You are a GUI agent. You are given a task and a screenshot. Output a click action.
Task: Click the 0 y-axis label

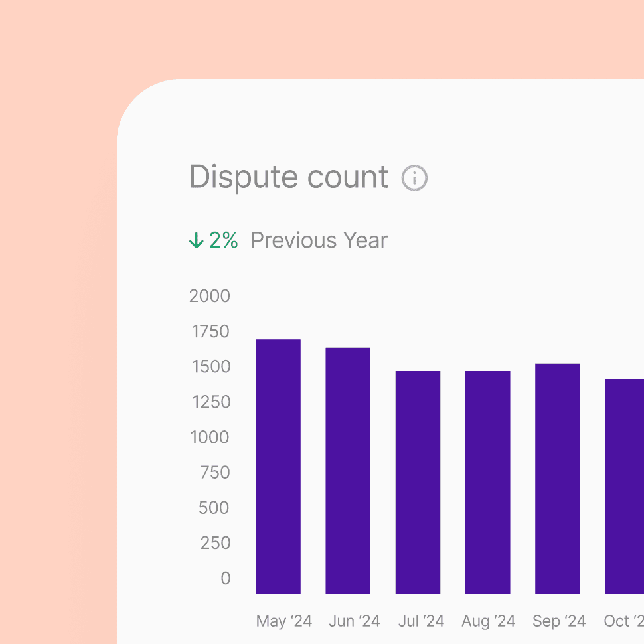point(226,578)
